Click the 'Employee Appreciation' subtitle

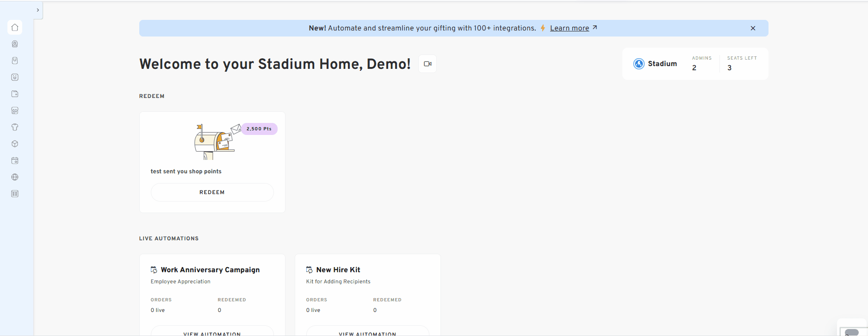click(x=180, y=281)
